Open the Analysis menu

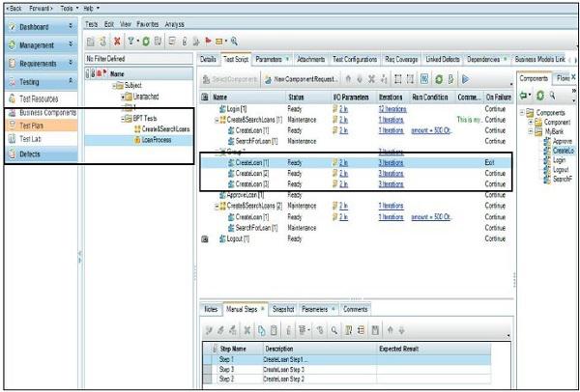(174, 24)
